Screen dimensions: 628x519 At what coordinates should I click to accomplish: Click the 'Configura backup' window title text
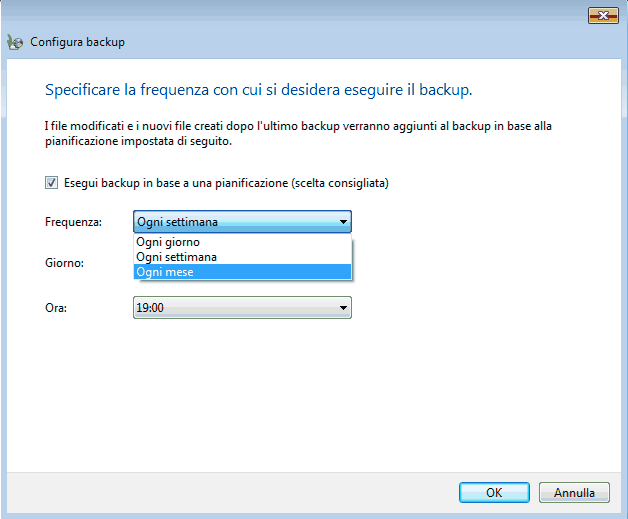[77, 43]
